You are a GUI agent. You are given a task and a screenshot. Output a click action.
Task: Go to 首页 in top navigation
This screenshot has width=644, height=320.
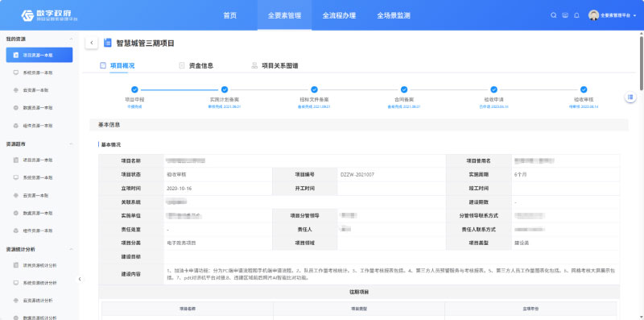pos(230,15)
